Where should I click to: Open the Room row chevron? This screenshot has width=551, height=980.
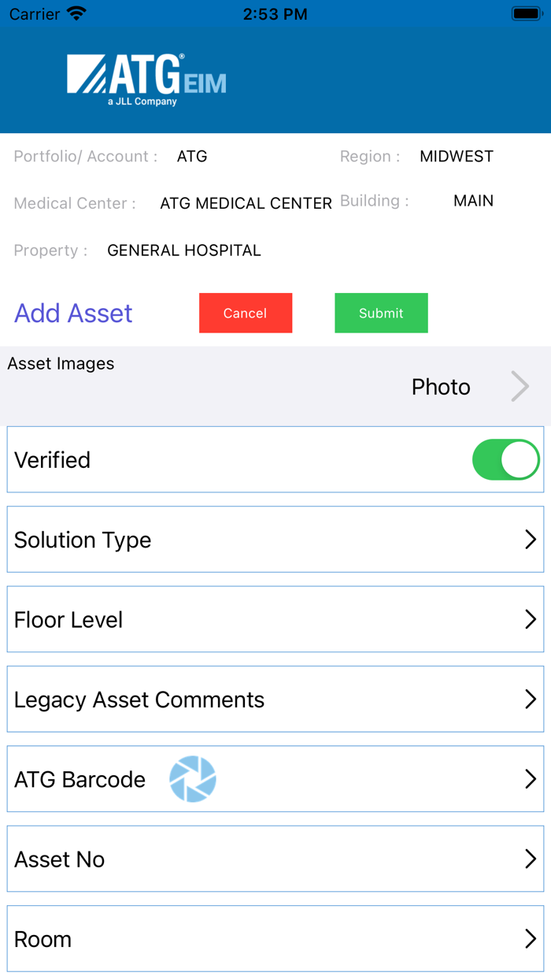click(x=531, y=939)
